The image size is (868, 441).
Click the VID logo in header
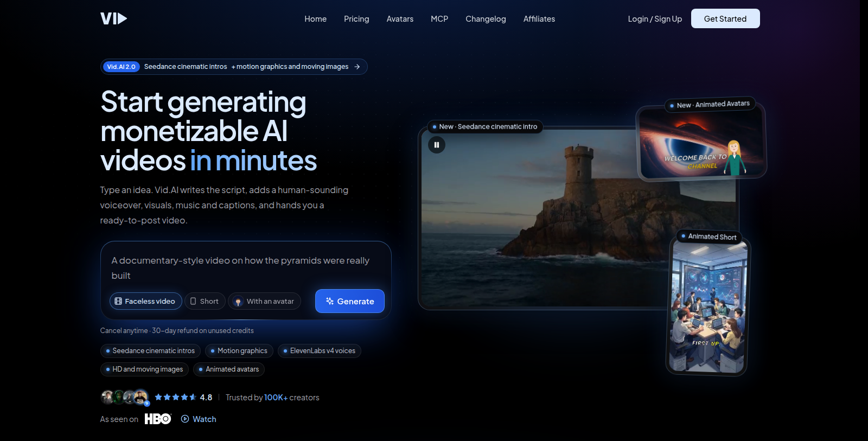(114, 18)
